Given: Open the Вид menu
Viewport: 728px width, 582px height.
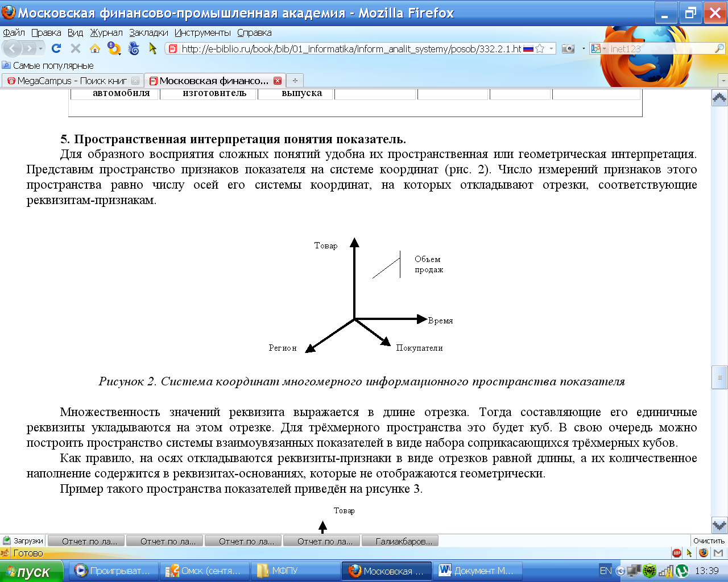Looking at the screenshot, I should click(x=75, y=32).
